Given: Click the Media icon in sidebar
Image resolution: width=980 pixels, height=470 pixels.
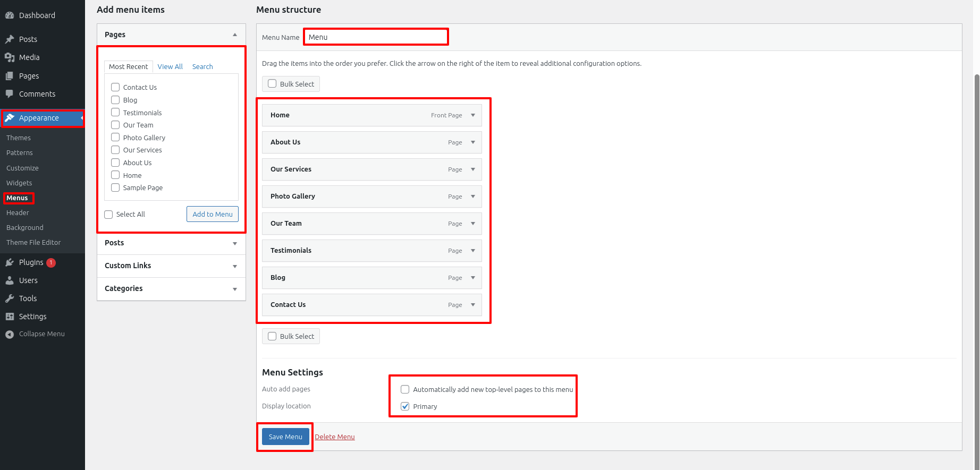Looking at the screenshot, I should pyautogui.click(x=10, y=57).
